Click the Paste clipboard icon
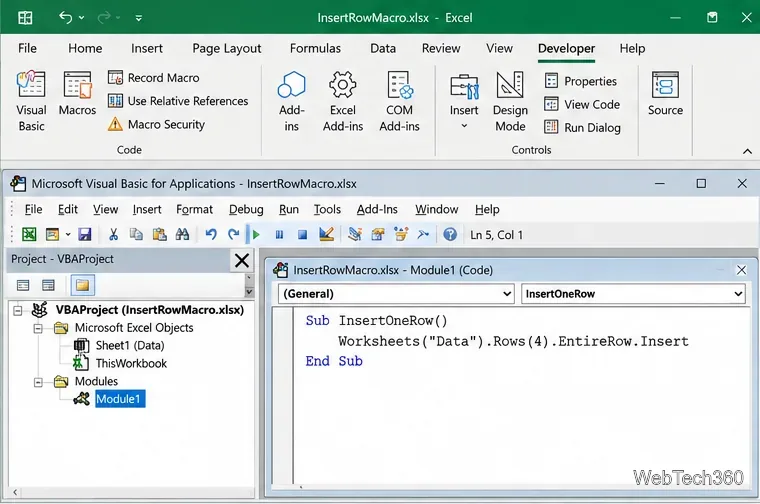The height and width of the screenshot is (504, 760). click(159, 235)
